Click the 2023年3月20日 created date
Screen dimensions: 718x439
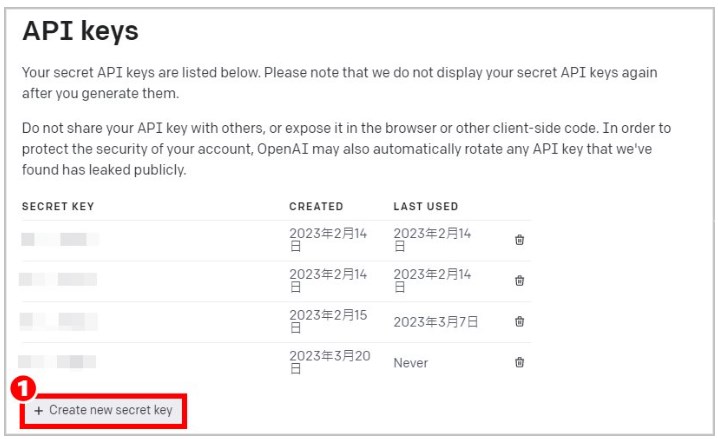(328, 362)
